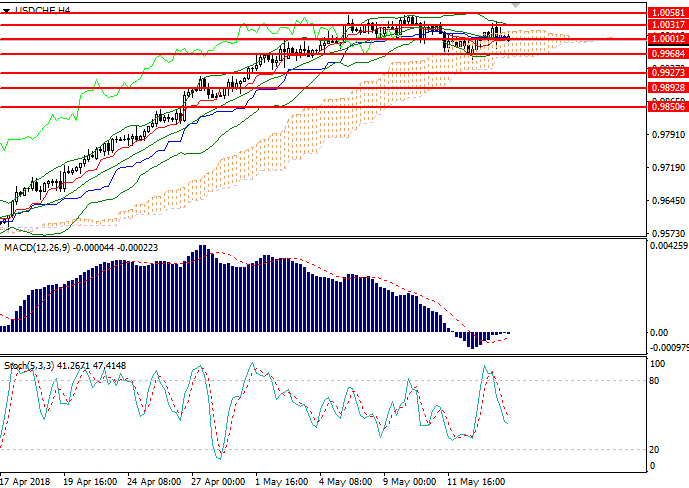Screen dimensions: 689x488
Task: Click the 80 level on Stochastic scale
Action: coord(656,380)
